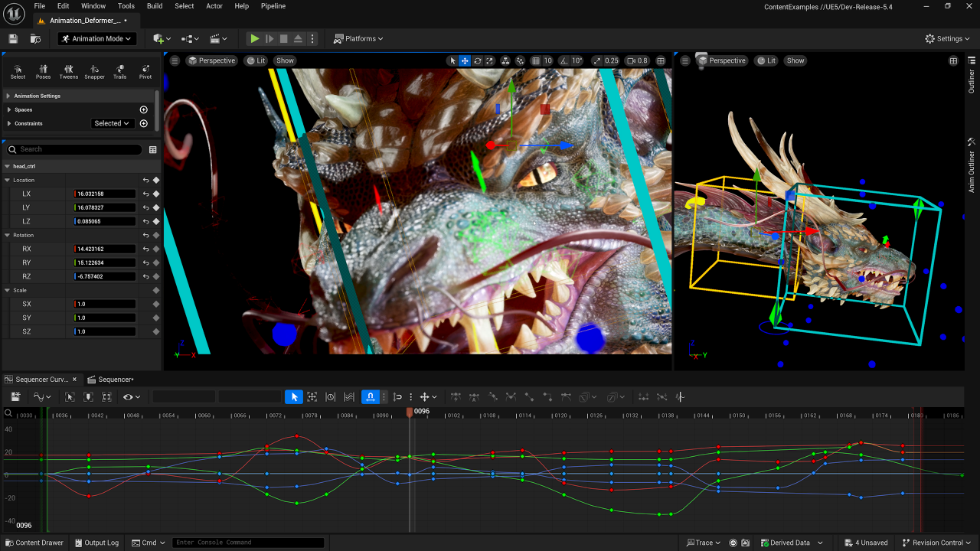This screenshot has height=551, width=980.
Task: Select the Poses tool in animation panel
Action: pos(44,71)
